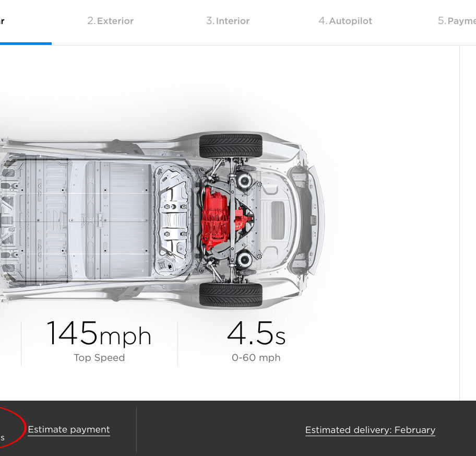Select the upper front tire on chassis
The image size is (476, 456).
coord(231,146)
